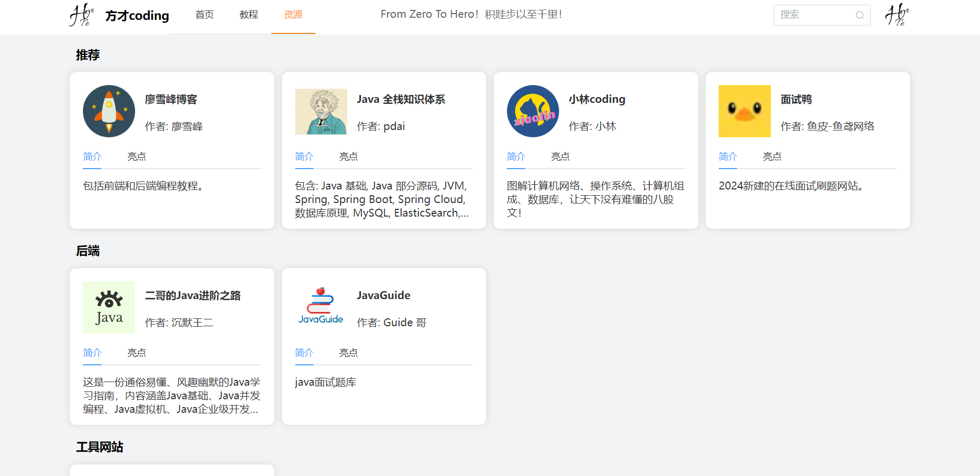Image resolution: width=980 pixels, height=476 pixels.
Task: Open the 小林coding title
Action: tap(597, 99)
